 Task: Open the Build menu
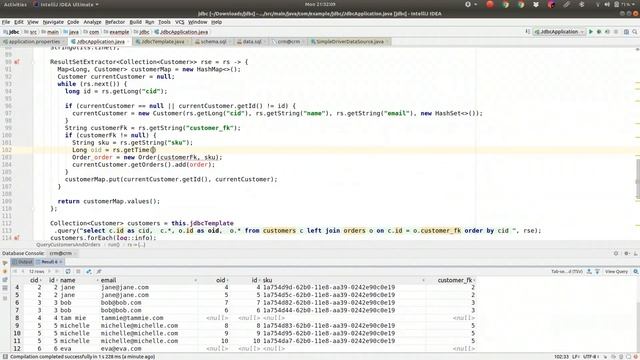pos(135,22)
